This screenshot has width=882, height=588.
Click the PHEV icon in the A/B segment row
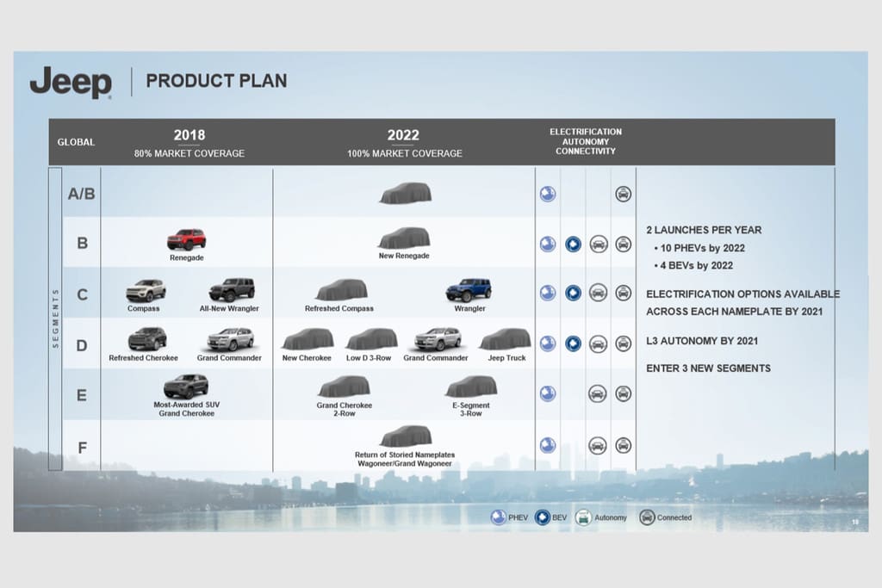tap(548, 194)
